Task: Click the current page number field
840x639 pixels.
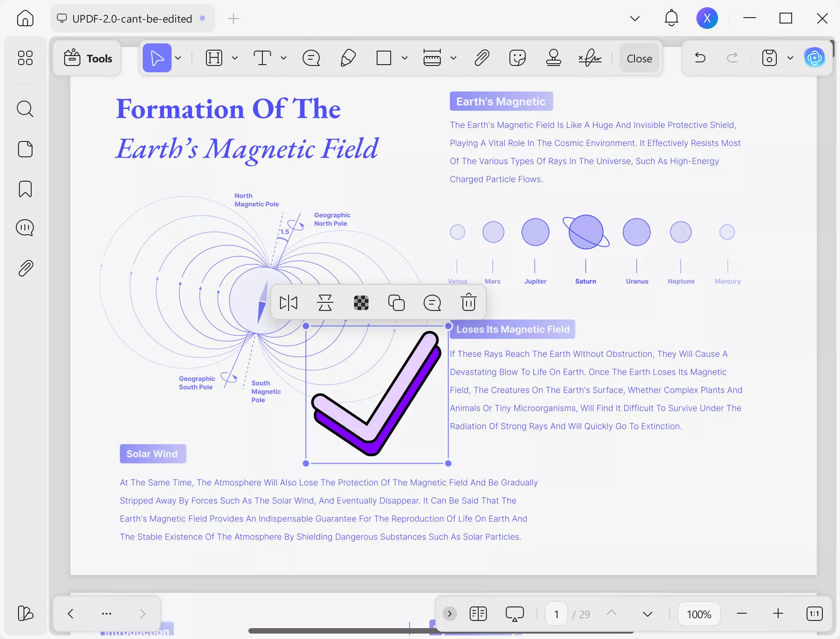Action: pos(556,614)
